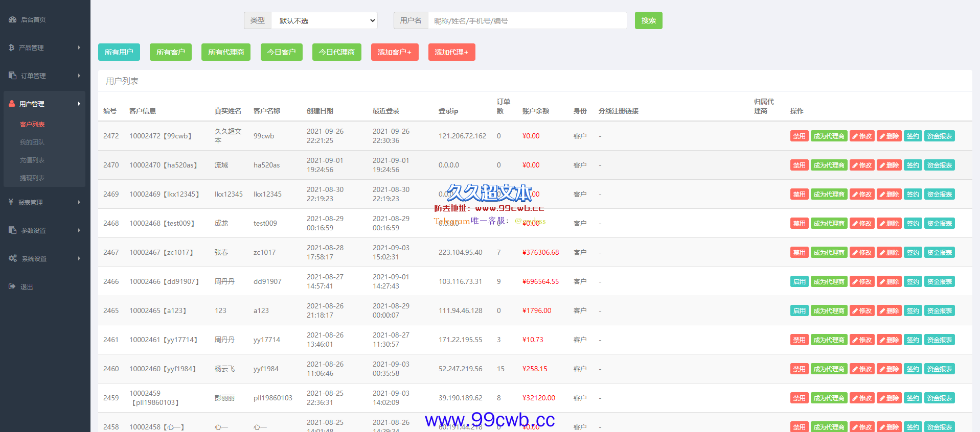Go to 后台首页 in sidebar
This screenshot has height=432, width=980.
pyautogui.click(x=33, y=19)
